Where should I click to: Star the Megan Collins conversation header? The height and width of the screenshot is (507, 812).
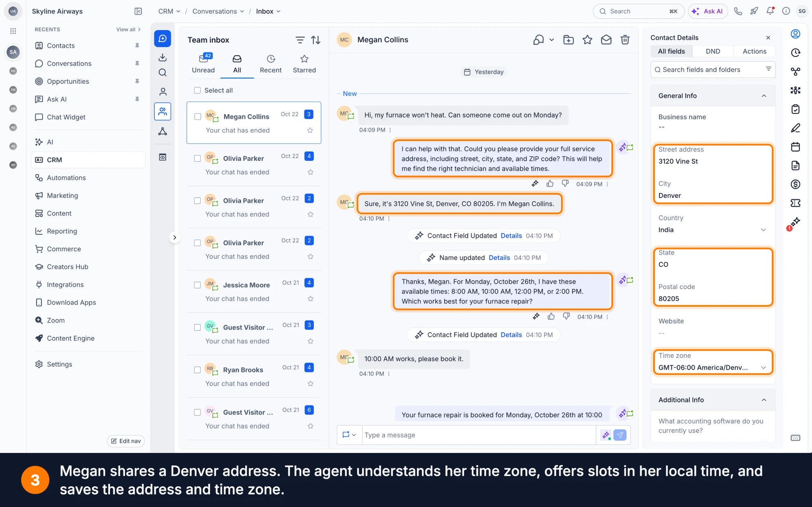click(587, 39)
